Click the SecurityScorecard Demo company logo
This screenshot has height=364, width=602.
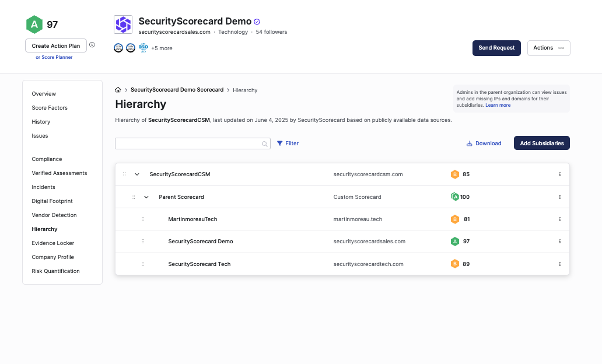pos(123,24)
